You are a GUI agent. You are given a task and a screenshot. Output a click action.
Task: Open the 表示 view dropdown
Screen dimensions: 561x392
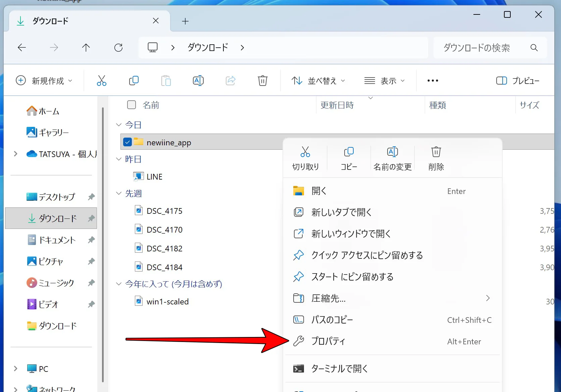(x=385, y=81)
